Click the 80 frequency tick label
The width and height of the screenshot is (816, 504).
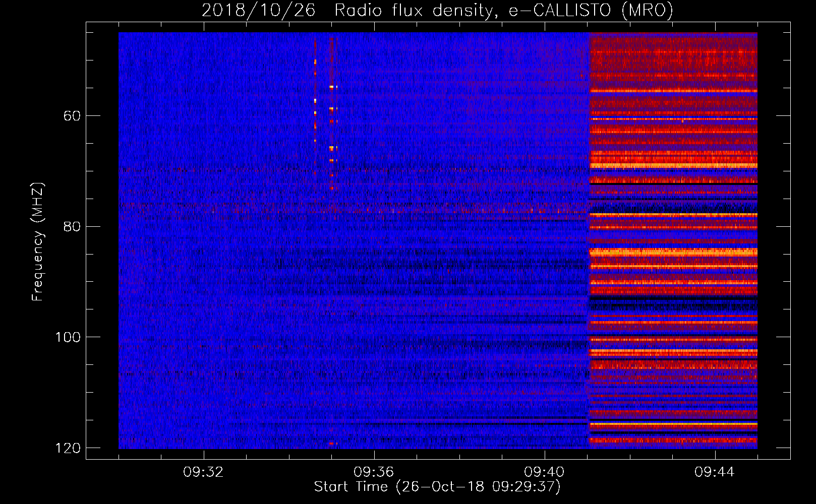click(72, 226)
